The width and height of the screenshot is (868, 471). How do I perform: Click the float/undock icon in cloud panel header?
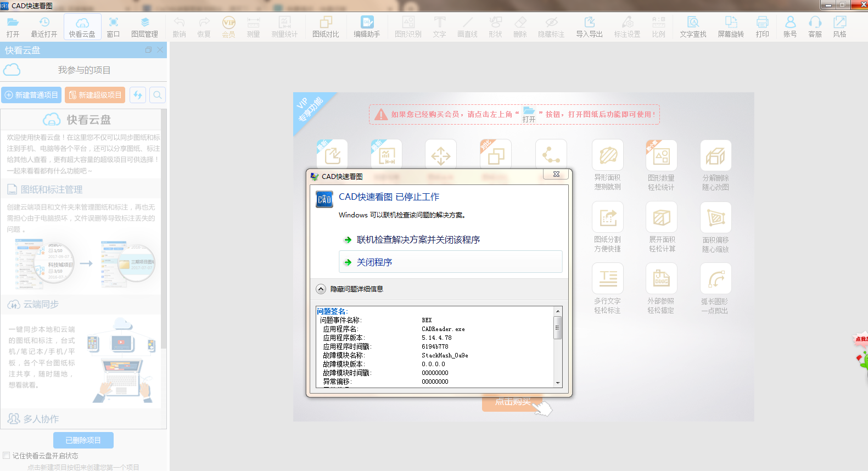[148, 50]
